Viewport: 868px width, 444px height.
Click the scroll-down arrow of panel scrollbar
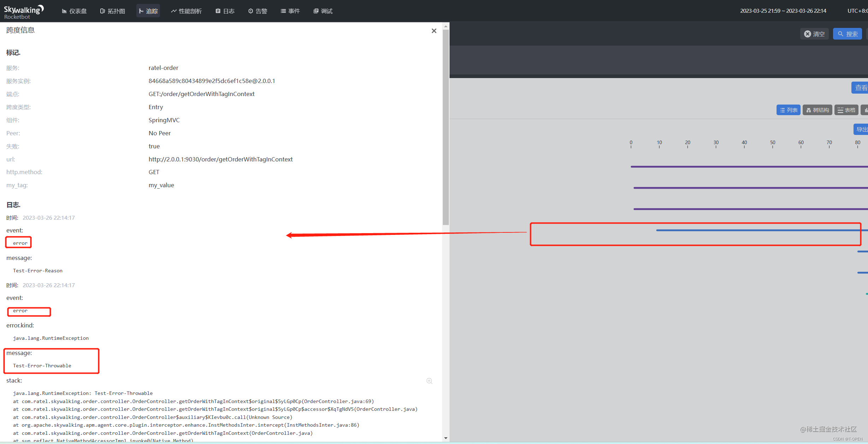coord(446,438)
